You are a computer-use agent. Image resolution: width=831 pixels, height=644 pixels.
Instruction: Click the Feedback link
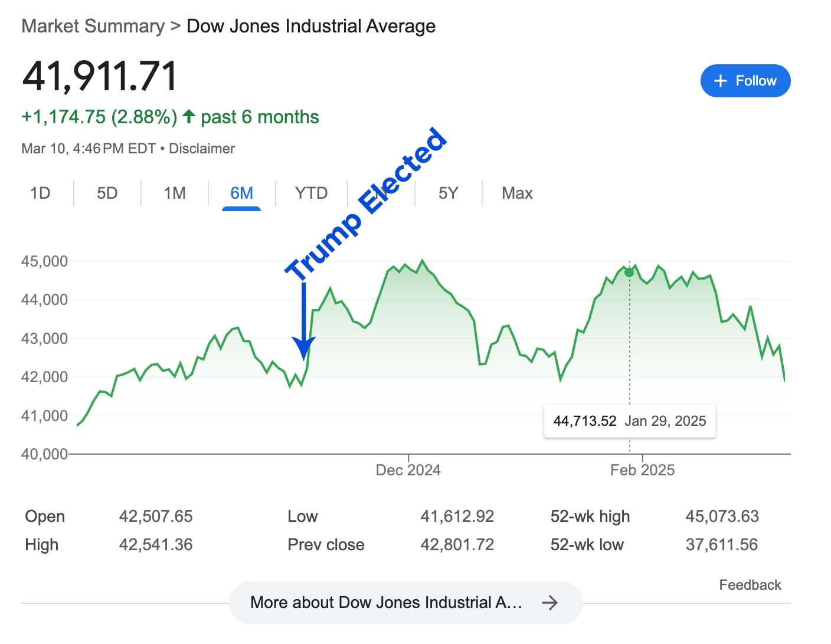coord(750,585)
